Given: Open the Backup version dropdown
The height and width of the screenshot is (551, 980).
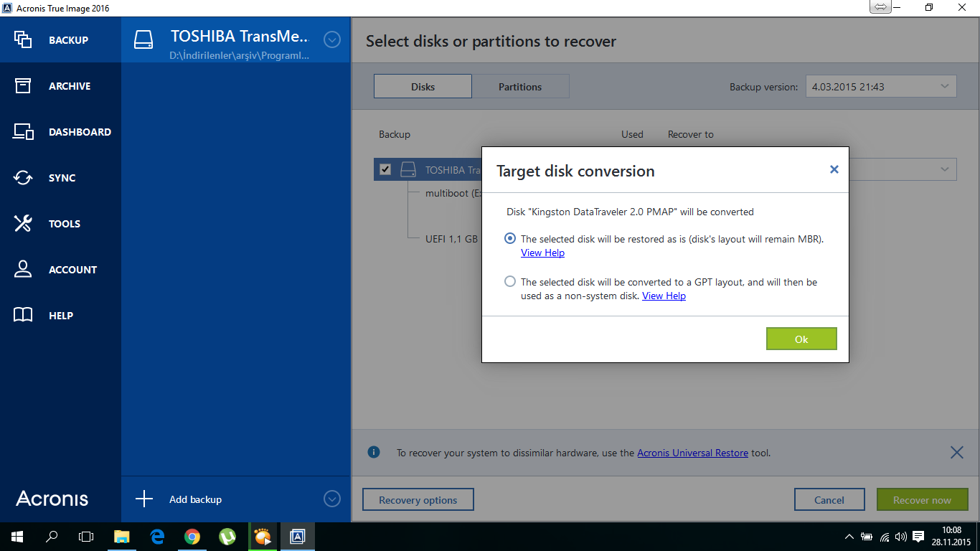Looking at the screenshot, I should pyautogui.click(x=881, y=86).
